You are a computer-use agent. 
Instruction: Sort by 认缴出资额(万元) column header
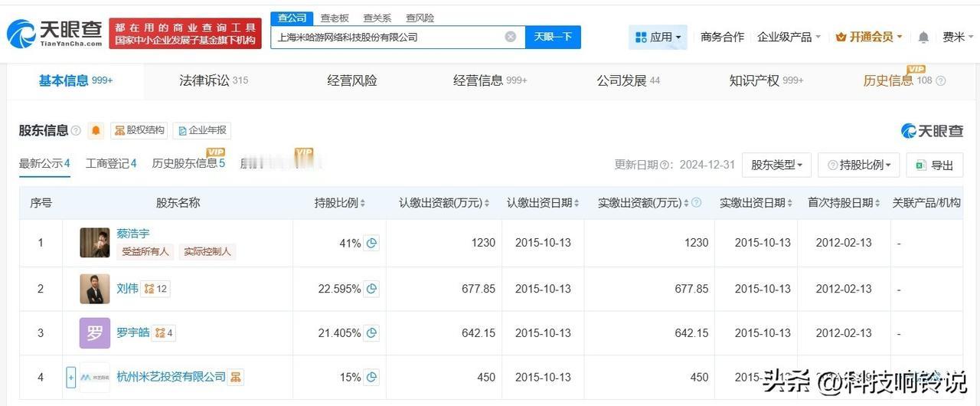coord(445,203)
